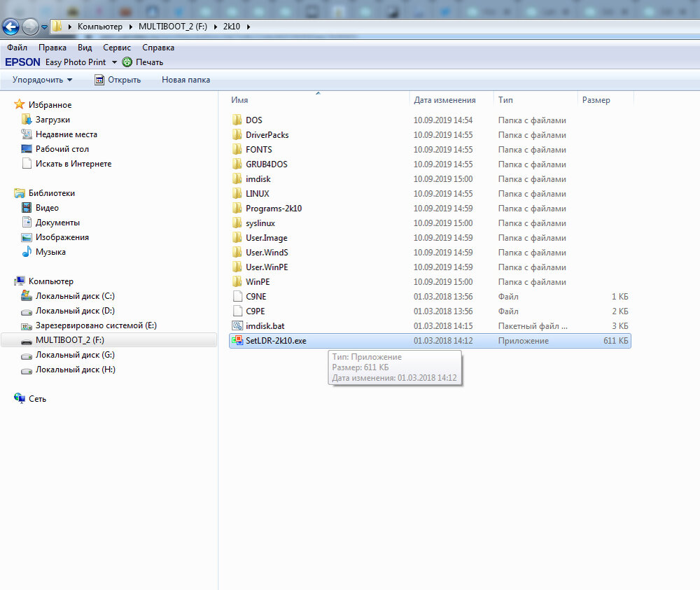This screenshot has width=700, height=590.
Task: Open Загрузки in the sidebar
Action: click(x=52, y=120)
